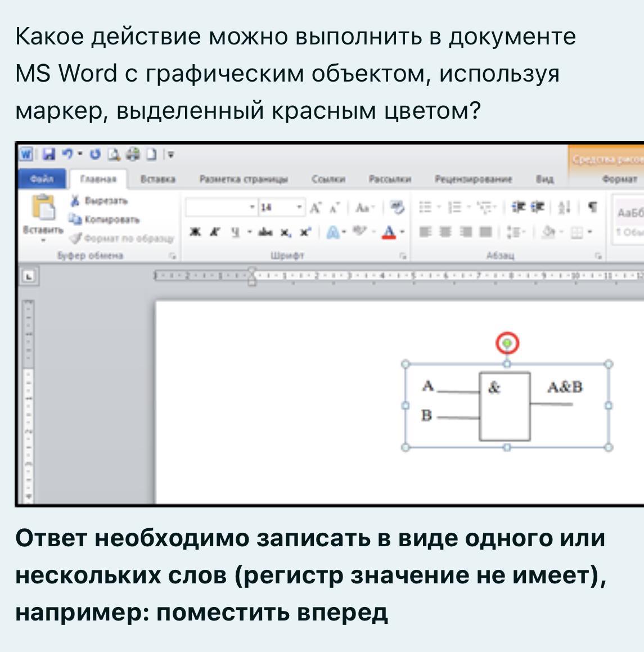
Task: Apply red font color A swatch
Action: tap(389, 232)
